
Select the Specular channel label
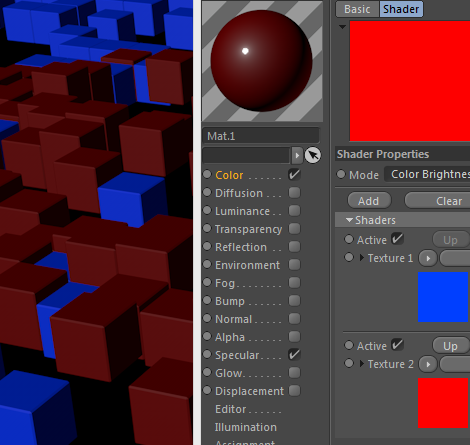pos(237,355)
